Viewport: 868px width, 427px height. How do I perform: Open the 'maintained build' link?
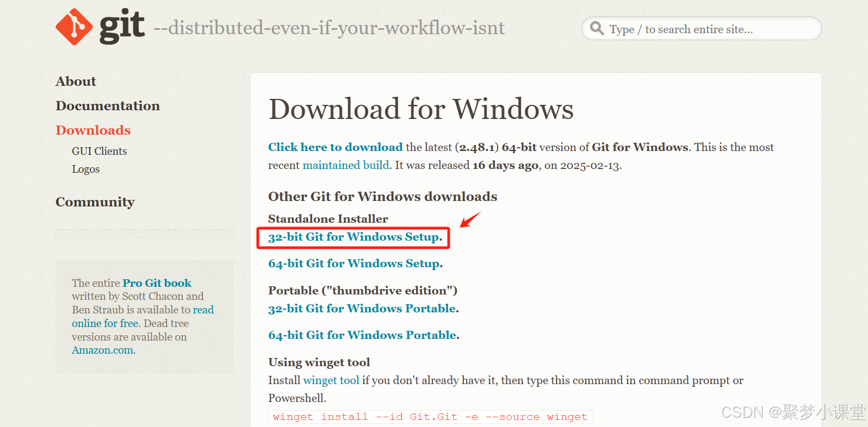(346, 165)
